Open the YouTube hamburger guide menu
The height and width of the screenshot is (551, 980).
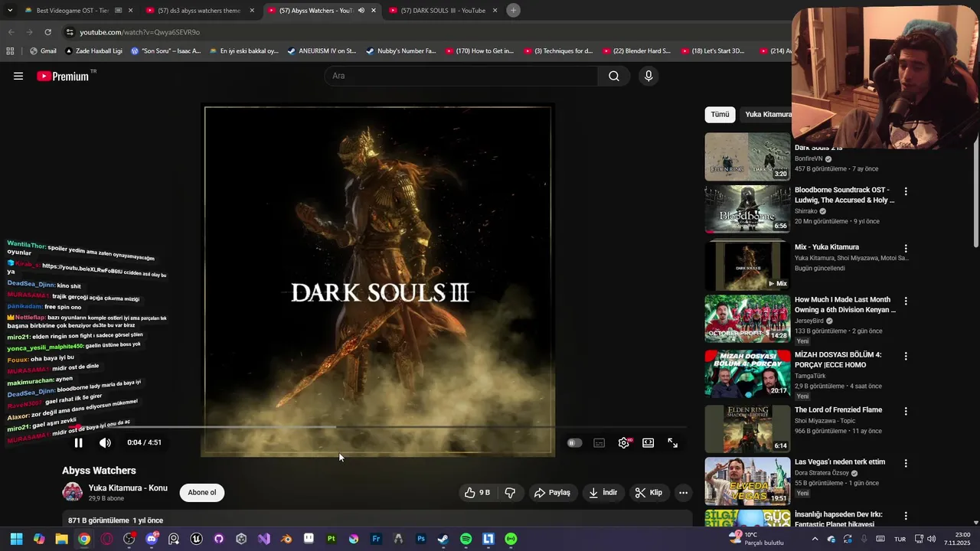tap(18, 76)
